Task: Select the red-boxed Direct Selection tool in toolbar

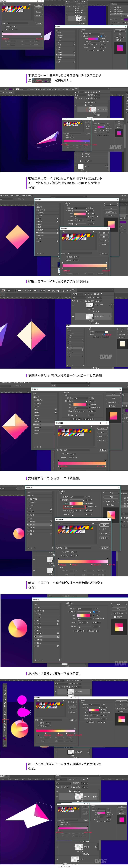Action: click(x=5, y=721)
